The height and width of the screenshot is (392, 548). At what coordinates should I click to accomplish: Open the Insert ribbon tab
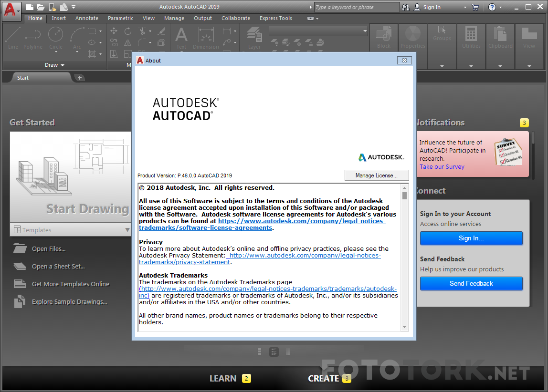click(59, 18)
